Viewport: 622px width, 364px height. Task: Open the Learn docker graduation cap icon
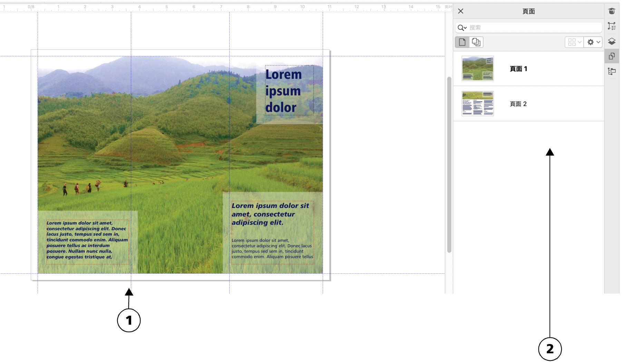point(612,11)
